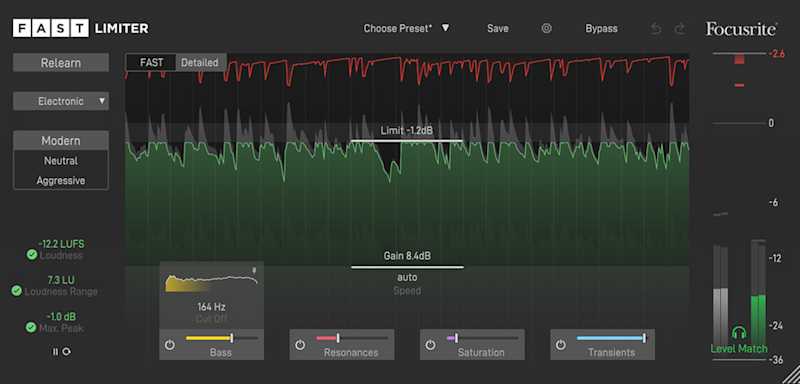Viewport: 800px width, 384px height.
Task: Click the undo arrow icon
Action: point(656,29)
